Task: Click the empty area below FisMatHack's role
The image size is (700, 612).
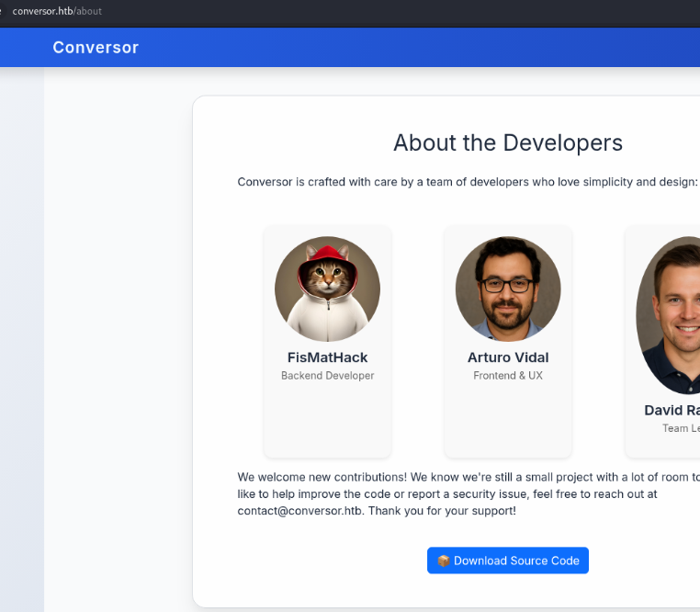Action: point(327,419)
